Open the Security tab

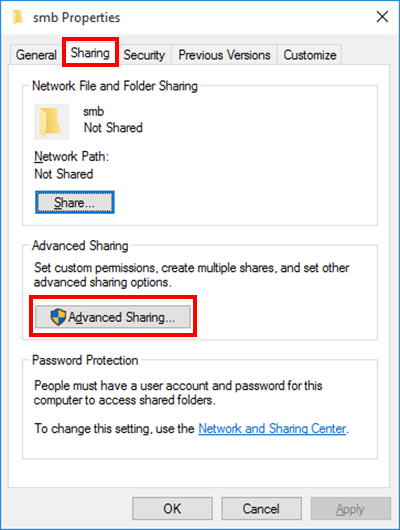pyautogui.click(x=144, y=55)
